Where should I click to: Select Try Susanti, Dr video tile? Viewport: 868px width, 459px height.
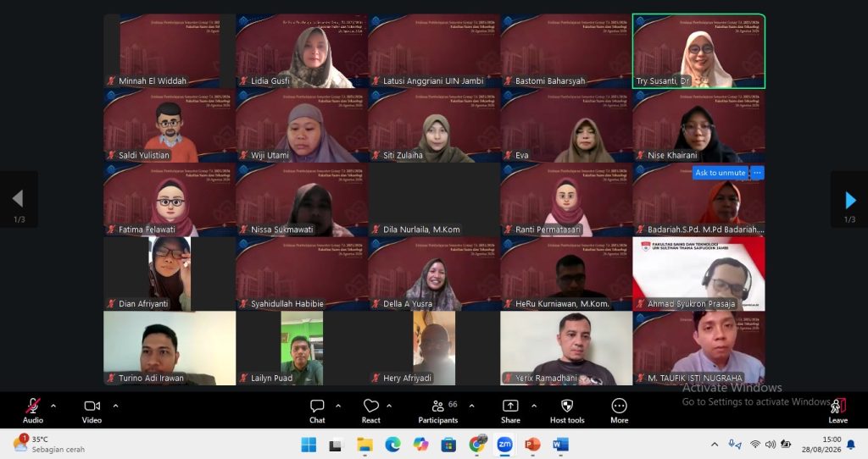[x=698, y=51]
